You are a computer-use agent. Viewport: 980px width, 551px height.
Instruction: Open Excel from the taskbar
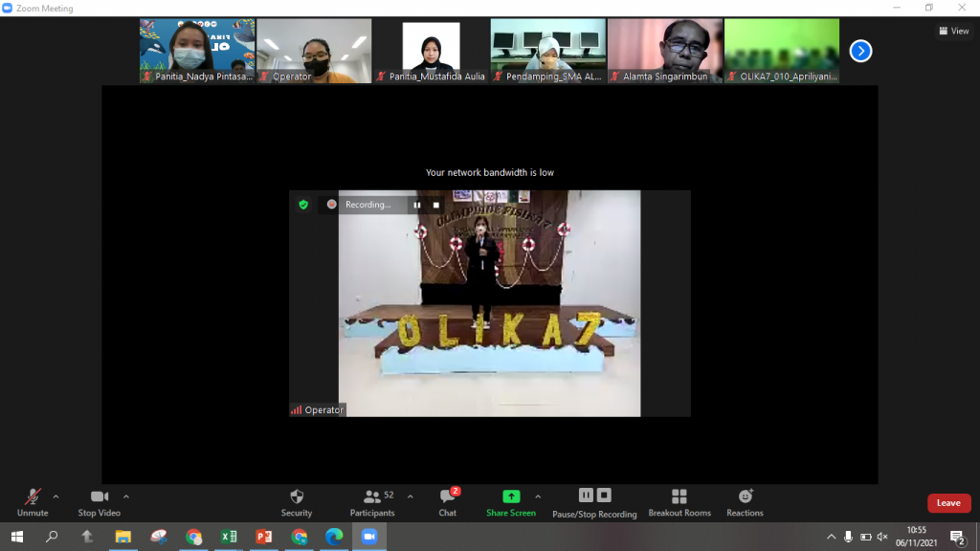coord(229,537)
